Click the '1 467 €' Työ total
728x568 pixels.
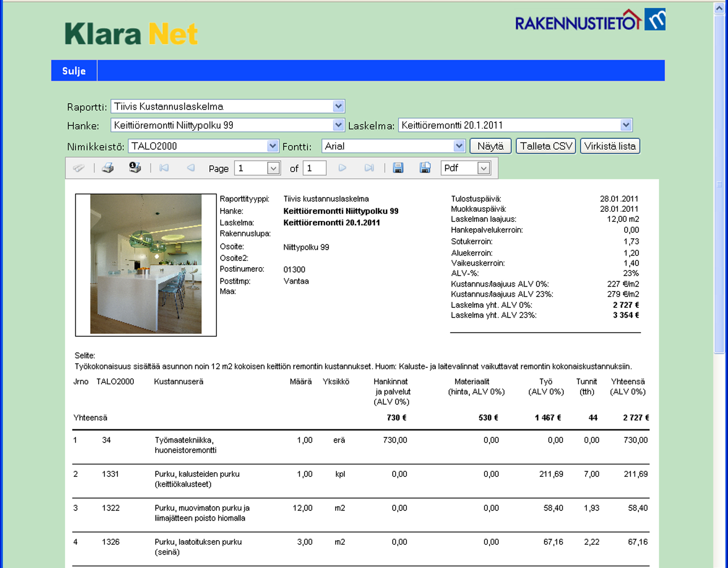click(548, 418)
